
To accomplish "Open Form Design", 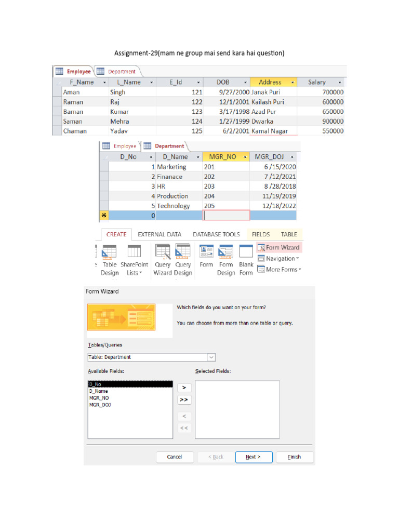I will [x=226, y=260].
